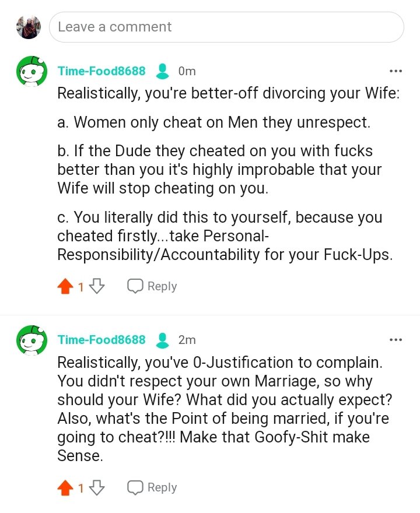This screenshot has height=513, width=420.
Task: Toggle the upvote on the 'divorcing your Wife' comment
Action: 65,286
